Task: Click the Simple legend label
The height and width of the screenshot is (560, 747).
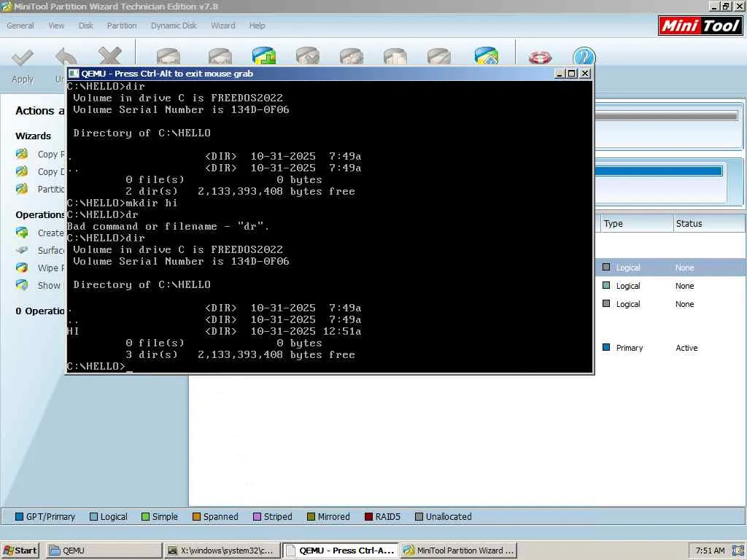Action: 165,517
